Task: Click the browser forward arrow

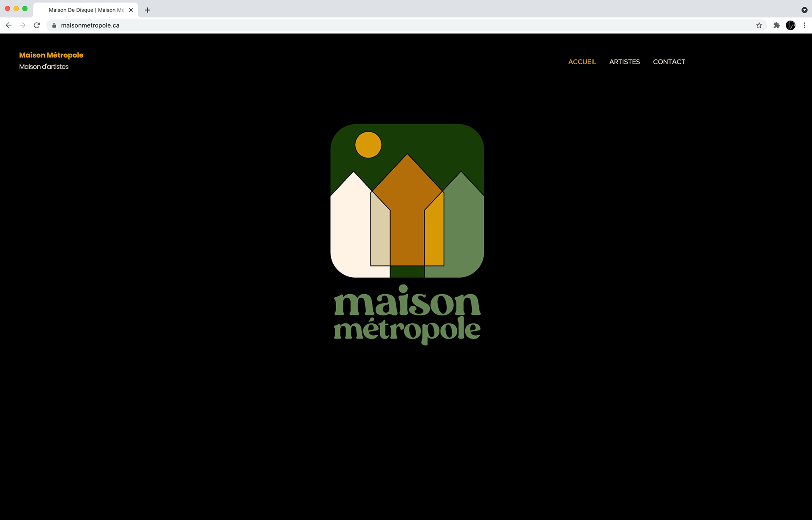Action: point(23,25)
